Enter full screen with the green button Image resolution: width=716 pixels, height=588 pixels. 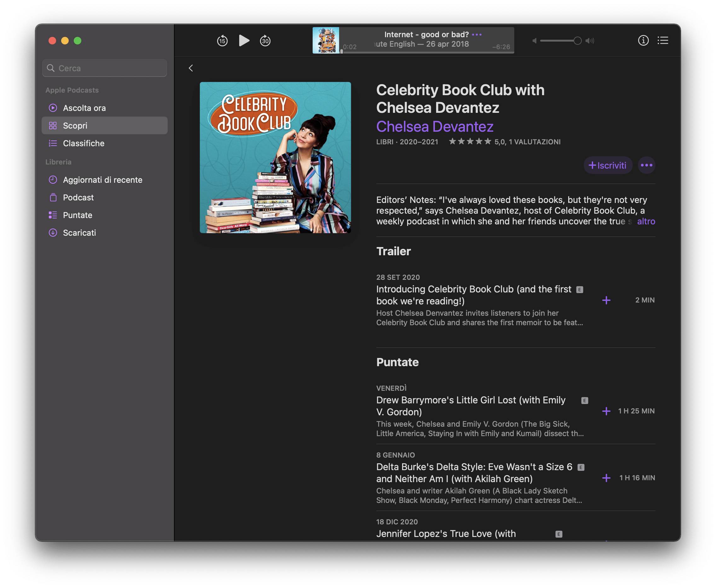pos(78,41)
